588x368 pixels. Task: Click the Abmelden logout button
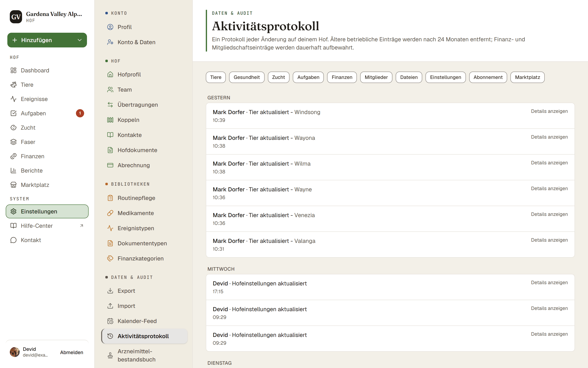(72, 352)
